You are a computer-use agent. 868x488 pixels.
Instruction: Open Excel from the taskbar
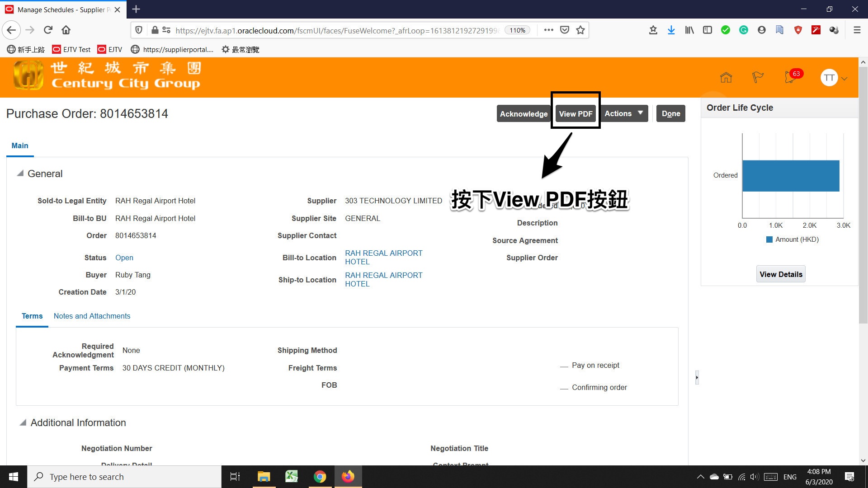[x=292, y=477]
